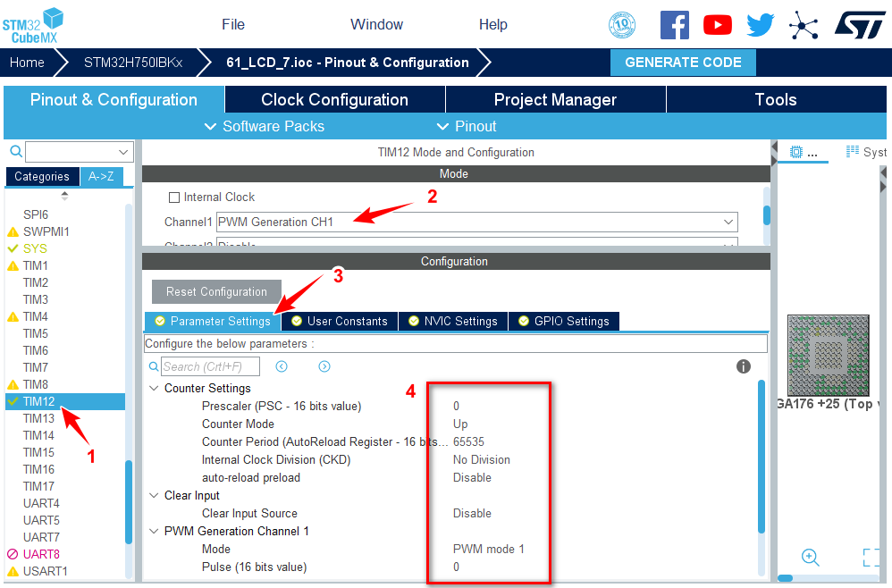The width and height of the screenshot is (892, 588).
Task: Click the info icon in the parameters panel
Action: pos(743,366)
